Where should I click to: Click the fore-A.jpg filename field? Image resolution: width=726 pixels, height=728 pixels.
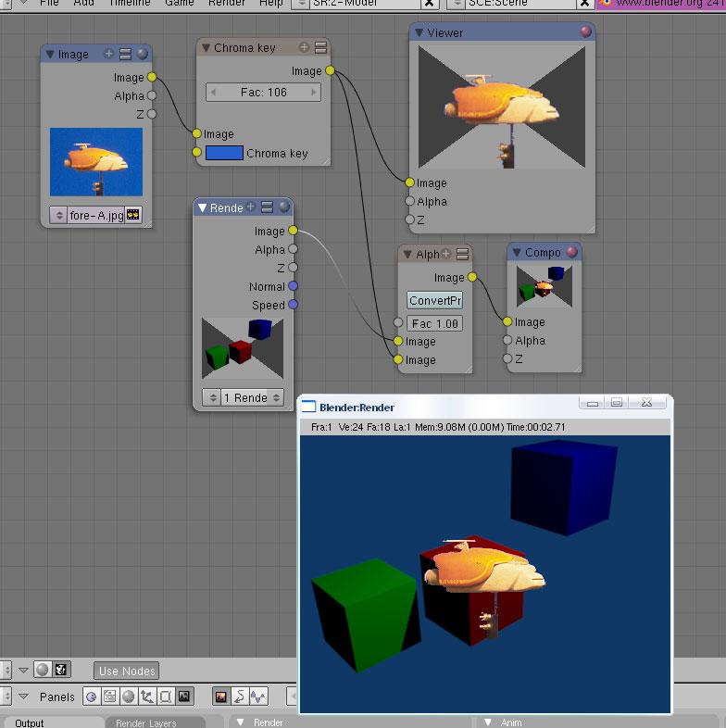click(96, 216)
